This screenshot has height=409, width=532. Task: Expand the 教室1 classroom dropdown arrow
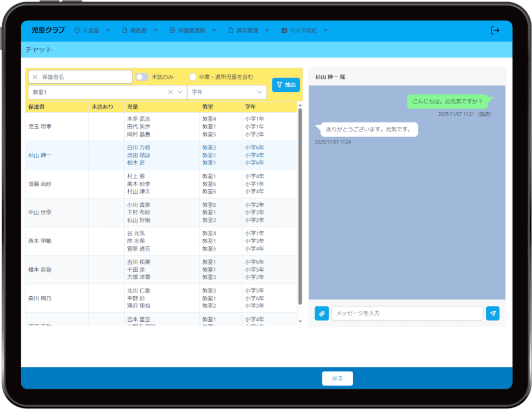pyautogui.click(x=180, y=92)
